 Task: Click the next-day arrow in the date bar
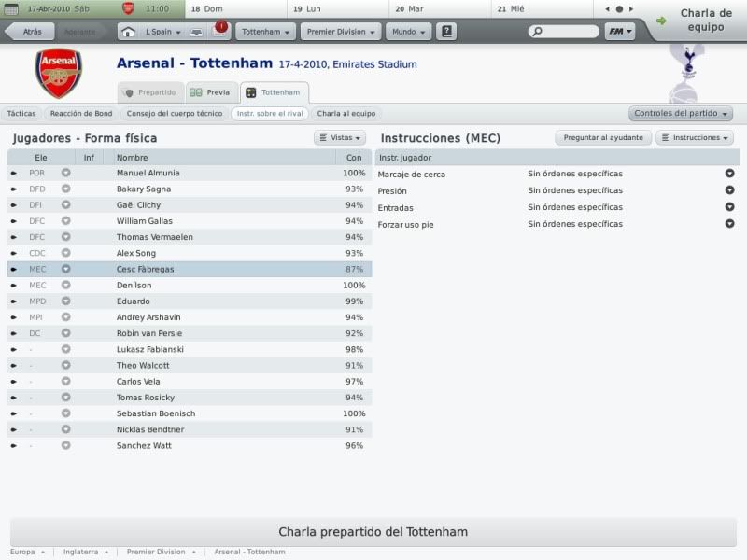631,9
